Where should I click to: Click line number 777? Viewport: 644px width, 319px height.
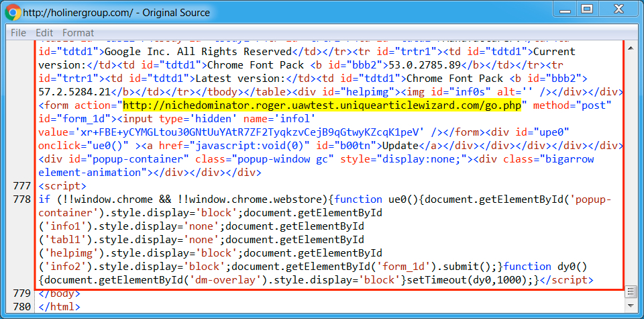[21, 186]
